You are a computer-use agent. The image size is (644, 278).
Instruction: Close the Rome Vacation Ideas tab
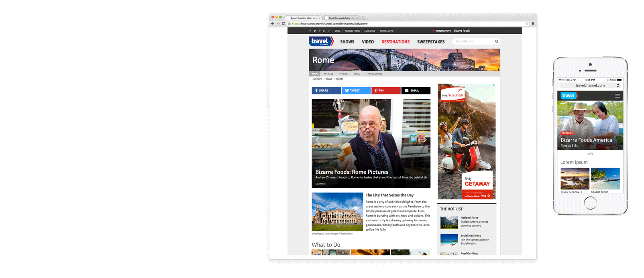coord(319,18)
